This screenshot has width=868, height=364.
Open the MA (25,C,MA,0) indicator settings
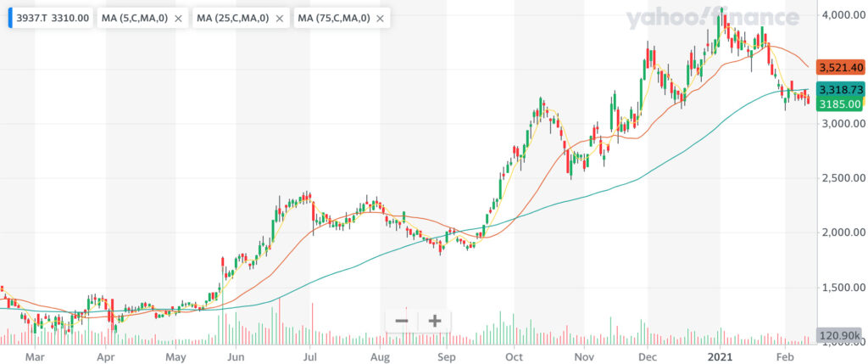coord(233,19)
